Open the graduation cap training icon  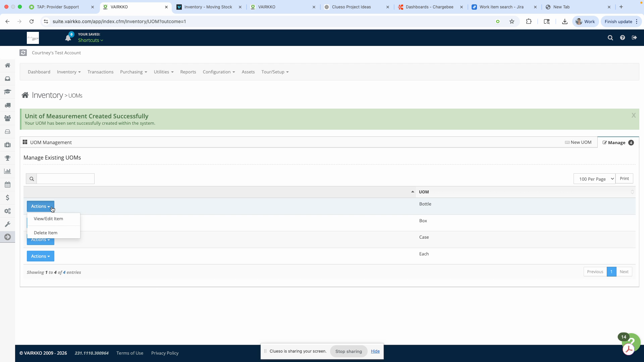point(7,92)
